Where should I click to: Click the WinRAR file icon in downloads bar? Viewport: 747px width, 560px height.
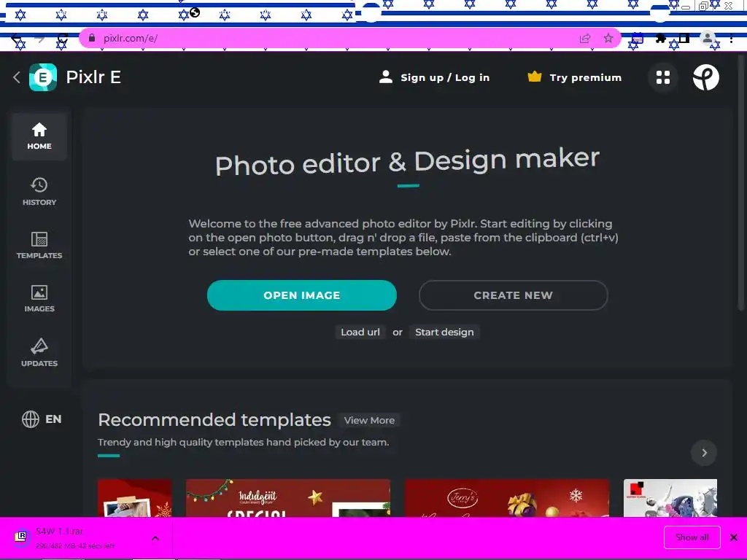point(20,537)
